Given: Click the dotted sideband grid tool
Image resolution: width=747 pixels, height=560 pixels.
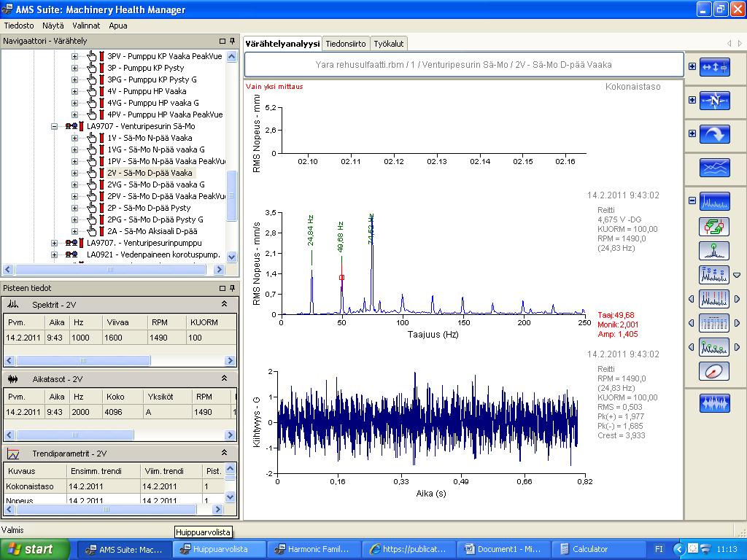Looking at the screenshot, I should (x=714, y=323).
